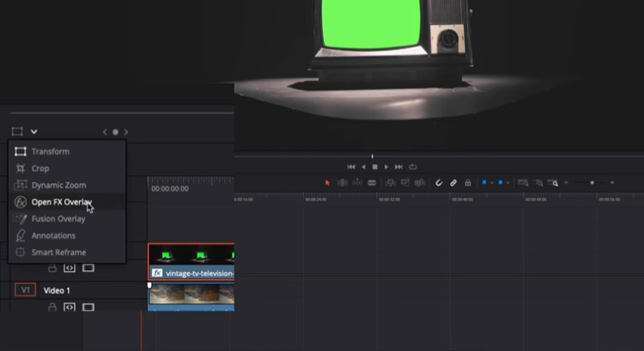Go to previous keyframe arrow
644x351 pixels.
pyautogui.click(x=105, y=132)
